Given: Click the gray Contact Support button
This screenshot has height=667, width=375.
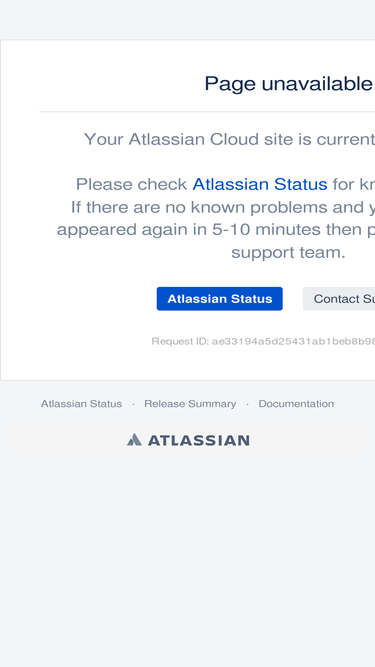Looking at the screenshot, I should click(x=339, y=299).
